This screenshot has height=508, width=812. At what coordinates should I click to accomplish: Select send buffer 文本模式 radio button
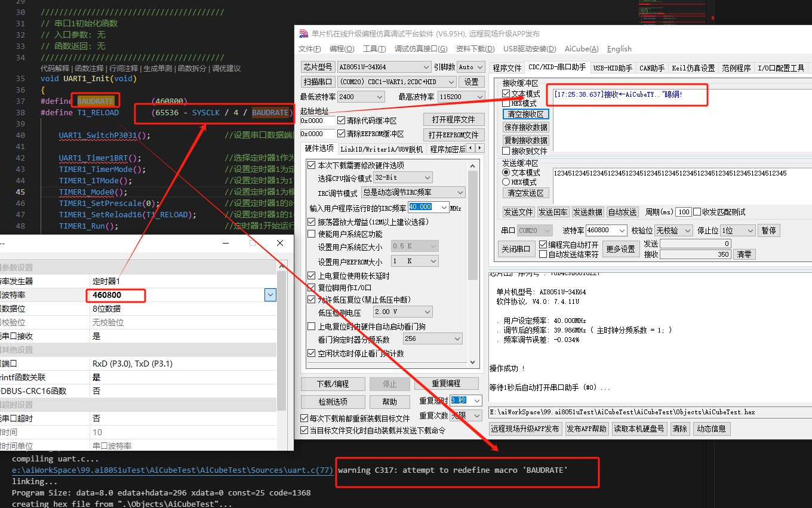506,173
